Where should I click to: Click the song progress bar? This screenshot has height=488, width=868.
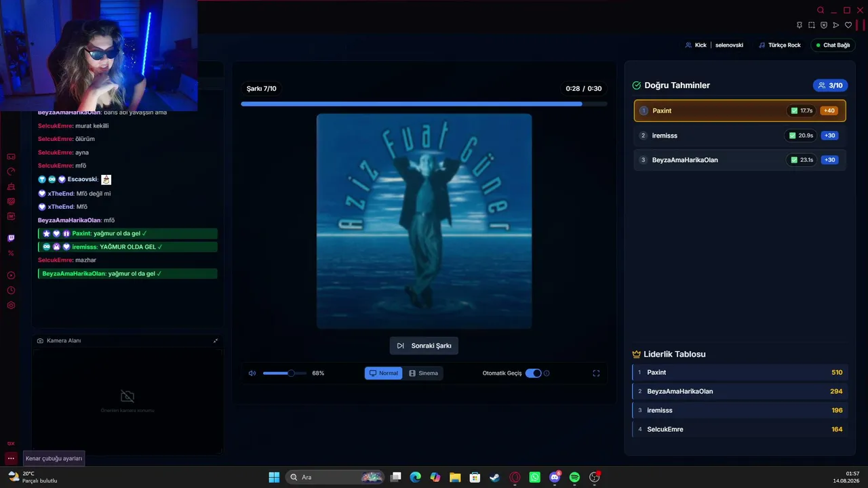click(424, 104)
